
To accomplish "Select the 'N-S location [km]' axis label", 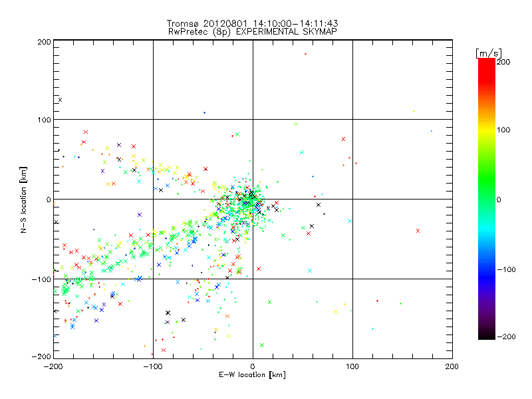I will click(x=23, y=199).
